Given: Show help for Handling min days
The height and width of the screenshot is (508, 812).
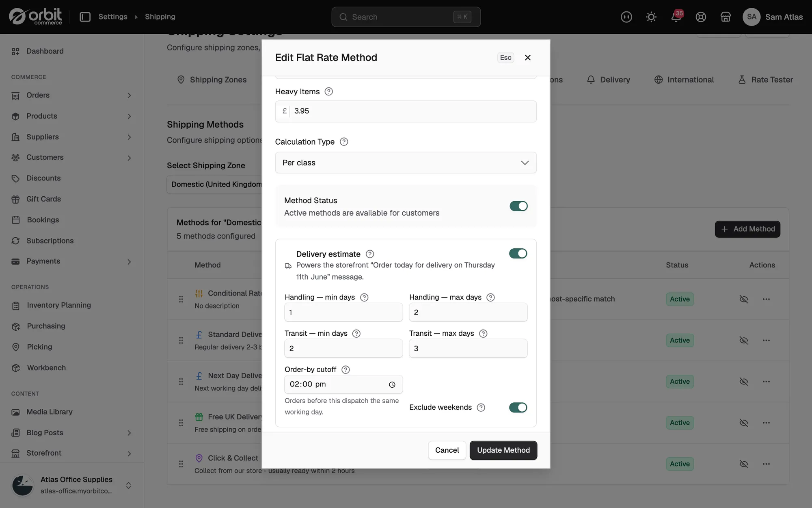Looking at the screenshot, I should (364, 297).
